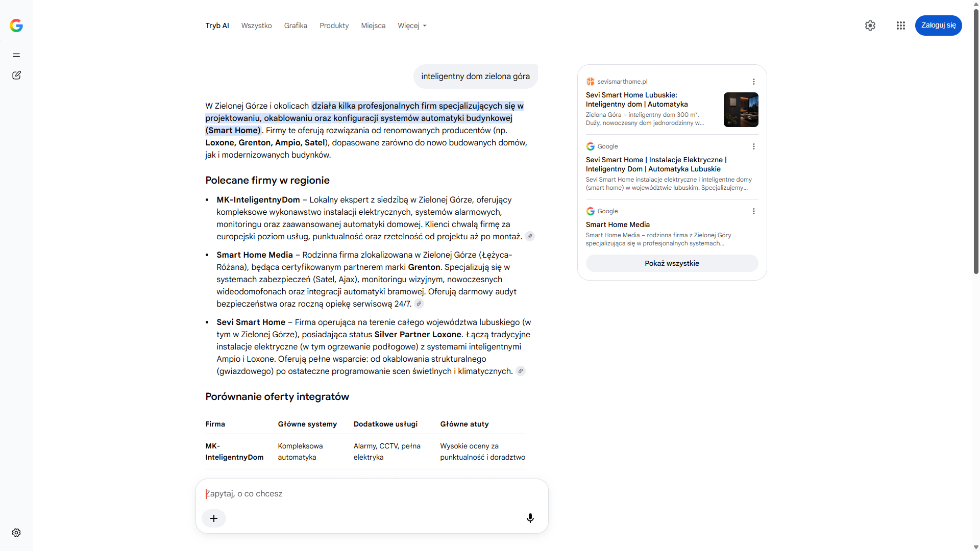
Task: Click sevismarthome.pl favicon in sources
Action: (x=591, y=82)
